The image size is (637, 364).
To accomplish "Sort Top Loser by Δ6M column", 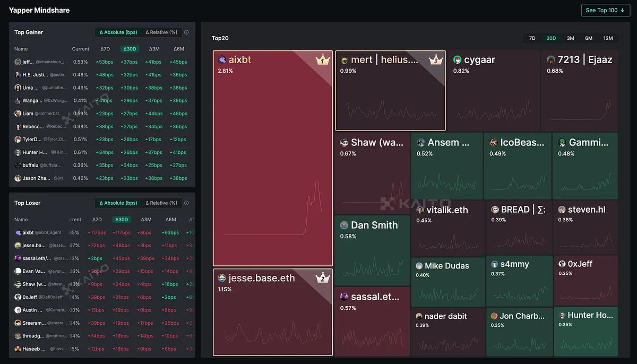I will (x=170, y=220).
